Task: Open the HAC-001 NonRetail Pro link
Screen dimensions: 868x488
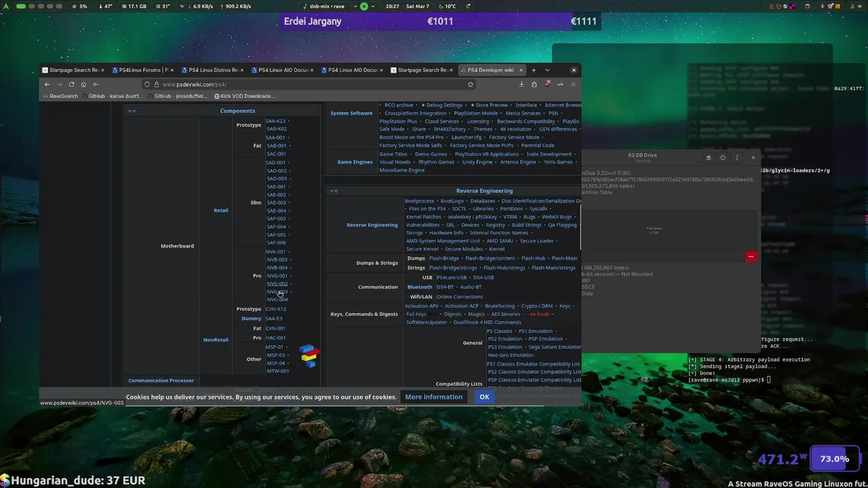Action: 276,338
